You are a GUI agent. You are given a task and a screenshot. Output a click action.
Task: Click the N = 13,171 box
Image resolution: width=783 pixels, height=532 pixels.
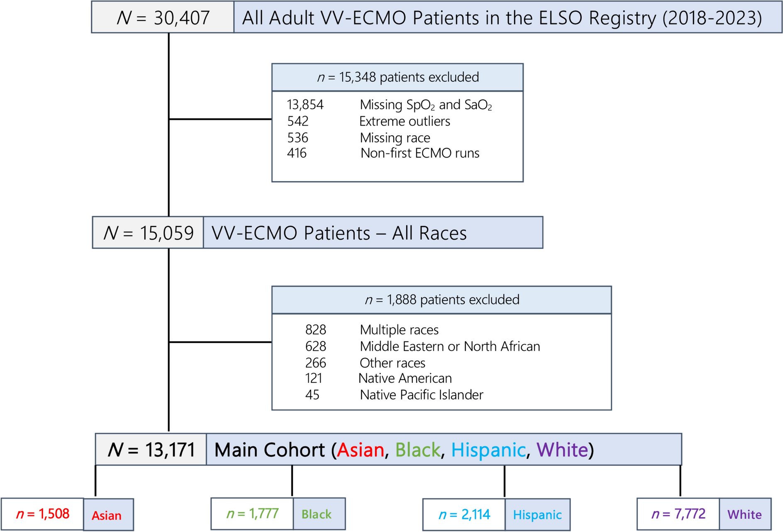tap(151, 450)
